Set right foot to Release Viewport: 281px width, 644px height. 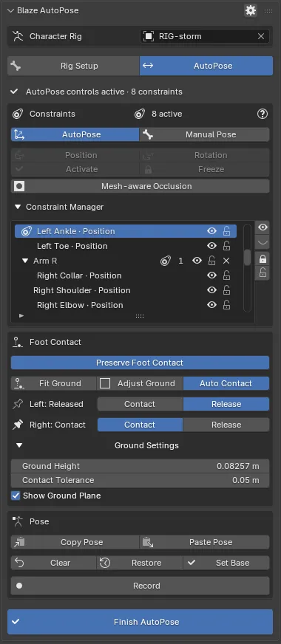click(x=226, y=425)
